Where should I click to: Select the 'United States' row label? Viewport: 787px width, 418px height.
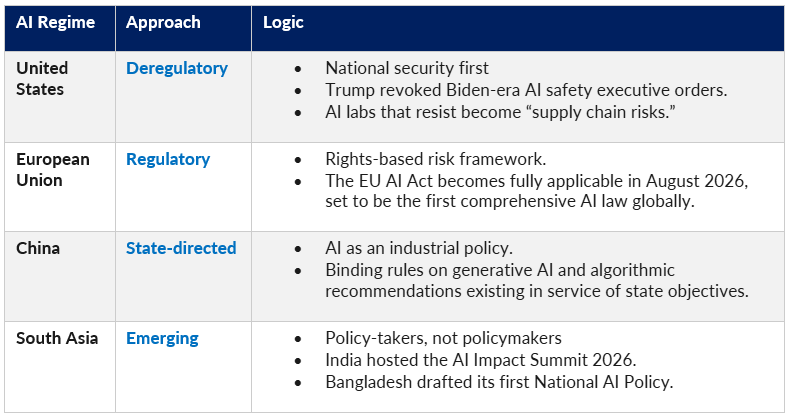42,79
